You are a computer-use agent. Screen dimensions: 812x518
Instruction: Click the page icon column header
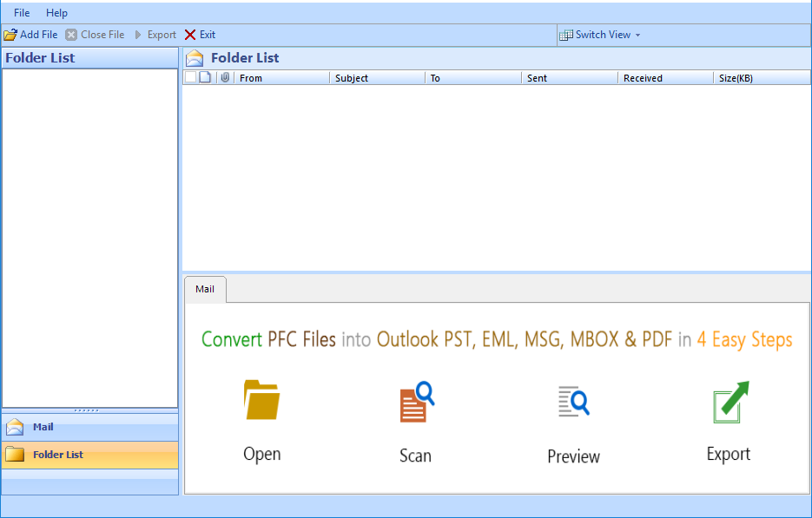coord(206,77)
